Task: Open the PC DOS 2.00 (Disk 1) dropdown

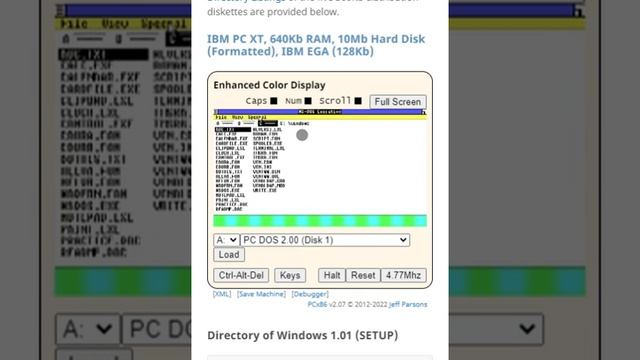Action: coord(325,240)
